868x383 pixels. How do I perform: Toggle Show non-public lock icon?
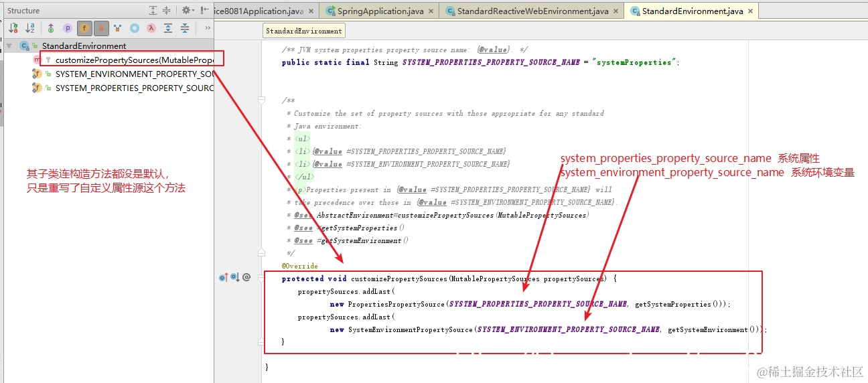101,28
